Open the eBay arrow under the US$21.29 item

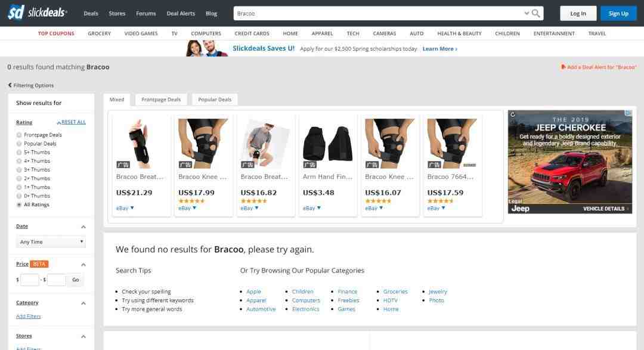[132, 208]
